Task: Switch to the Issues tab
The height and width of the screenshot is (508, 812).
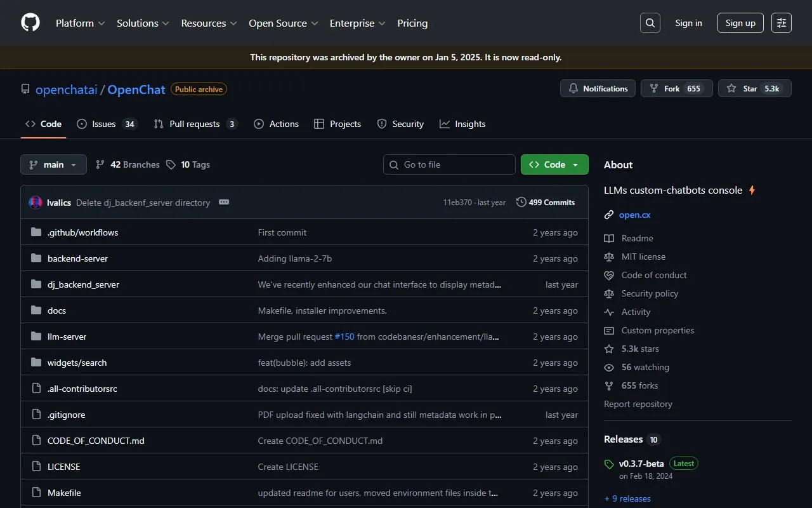Action: coord(107,124)
